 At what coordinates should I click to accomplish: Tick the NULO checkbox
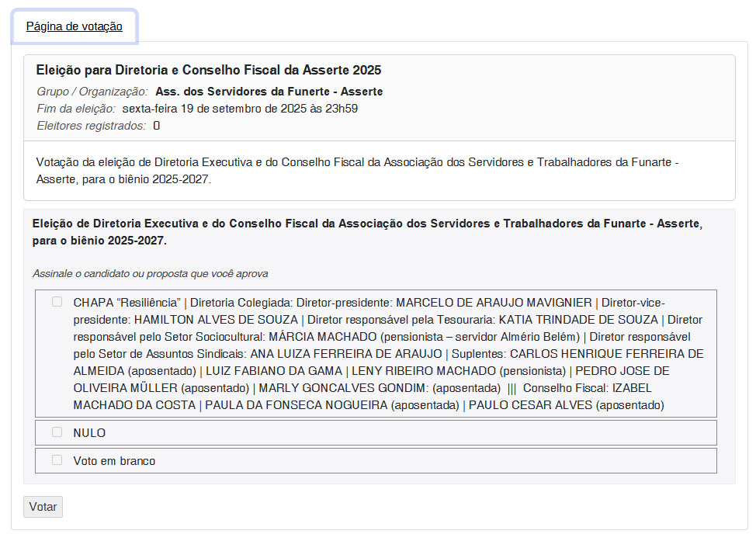click(x=57, y=432)
